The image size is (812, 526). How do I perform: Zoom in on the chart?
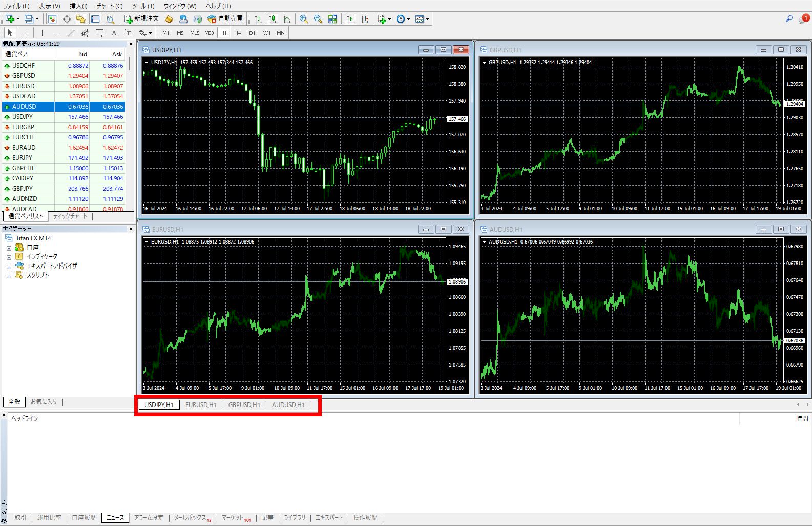pos(304,19)
